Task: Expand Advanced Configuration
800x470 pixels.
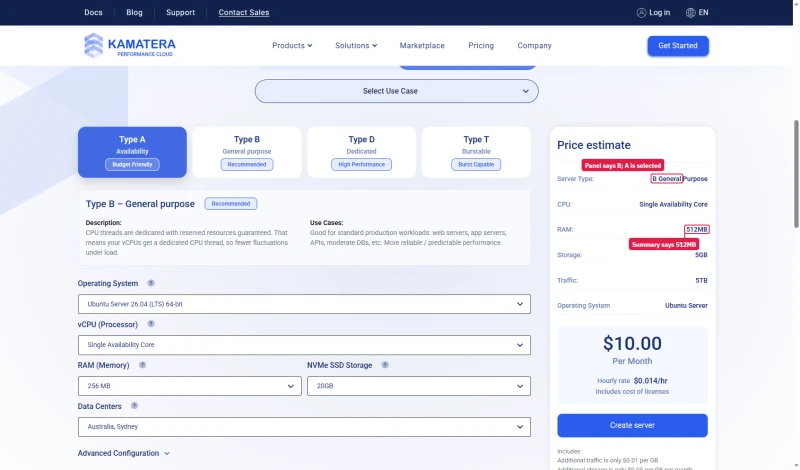Action: pyautogui.click(x=123, y=453)
